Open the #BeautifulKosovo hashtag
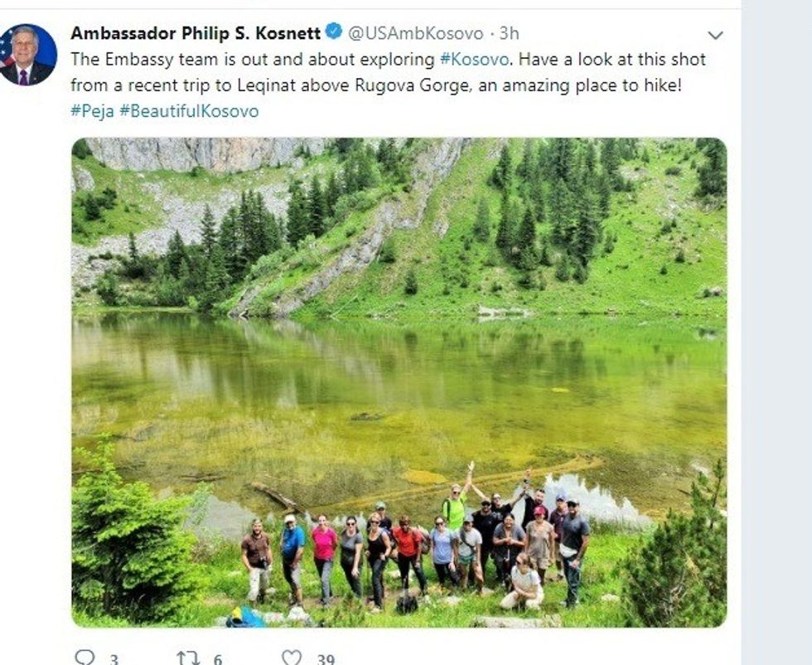The width and height of the screenshot is (812, 665). tap(189, 111)
